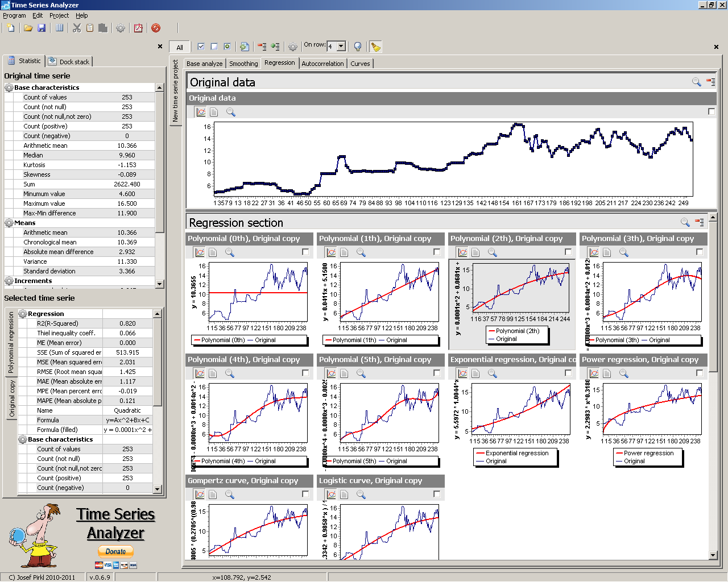Open the On row dropdown
This screenshot has height=582, width=728.
pos(341,47)
